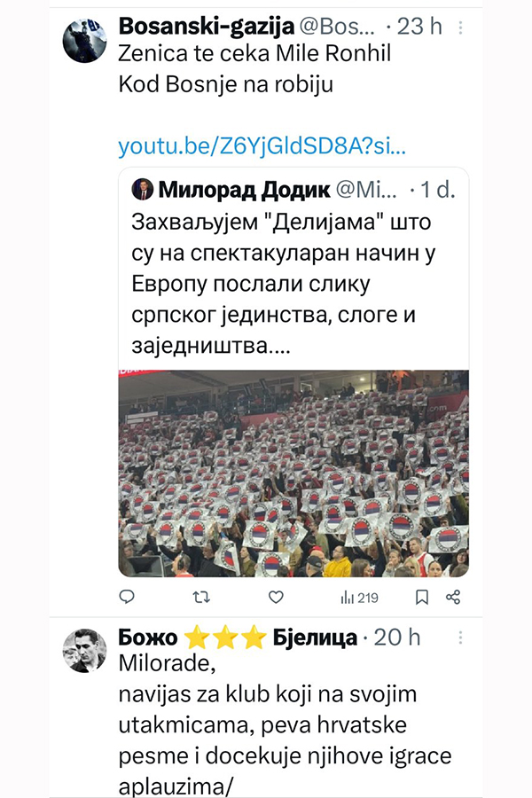Bookmark the Bosanski-gazija tweet
This screenshot has height=798, width=532.
[421, 597]
